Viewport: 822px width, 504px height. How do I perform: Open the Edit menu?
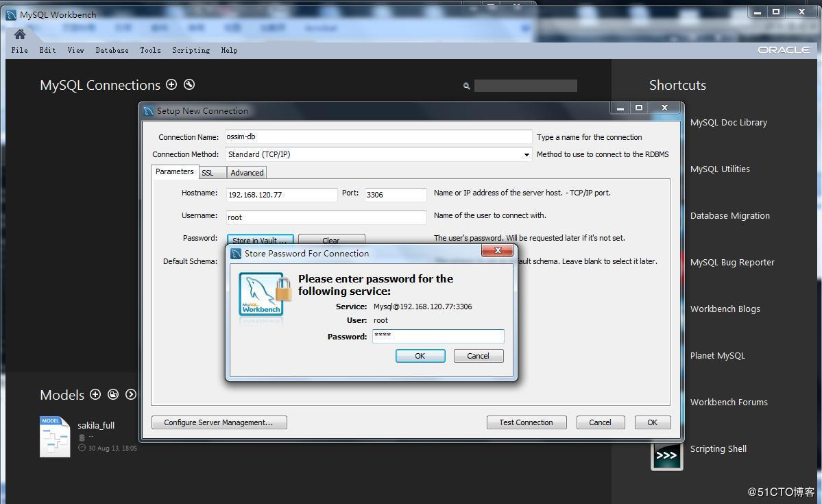point(47,50)
